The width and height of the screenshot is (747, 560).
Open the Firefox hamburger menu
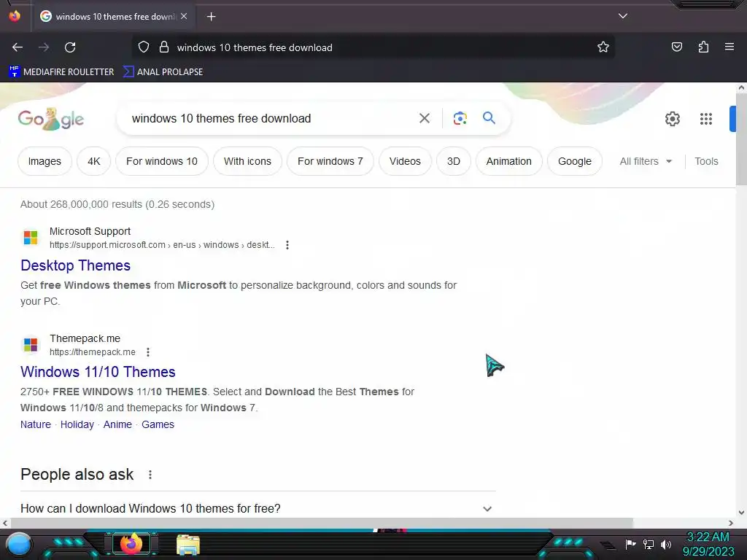[729, 47]
